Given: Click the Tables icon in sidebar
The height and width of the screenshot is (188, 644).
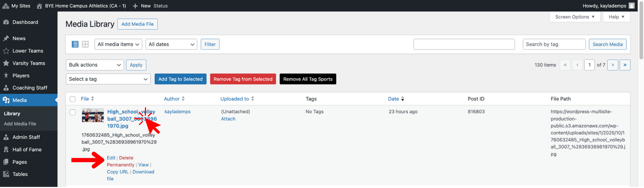Looking at the screenshot, I should (x=6, y=174).
